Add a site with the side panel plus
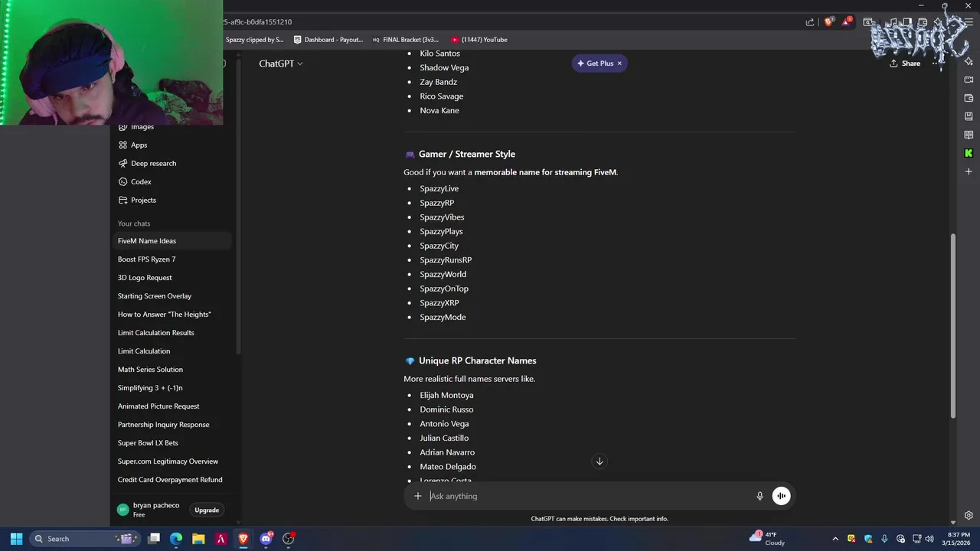Image resolution: width=980 pixels, height=551 pixels. tap(969, 171)
